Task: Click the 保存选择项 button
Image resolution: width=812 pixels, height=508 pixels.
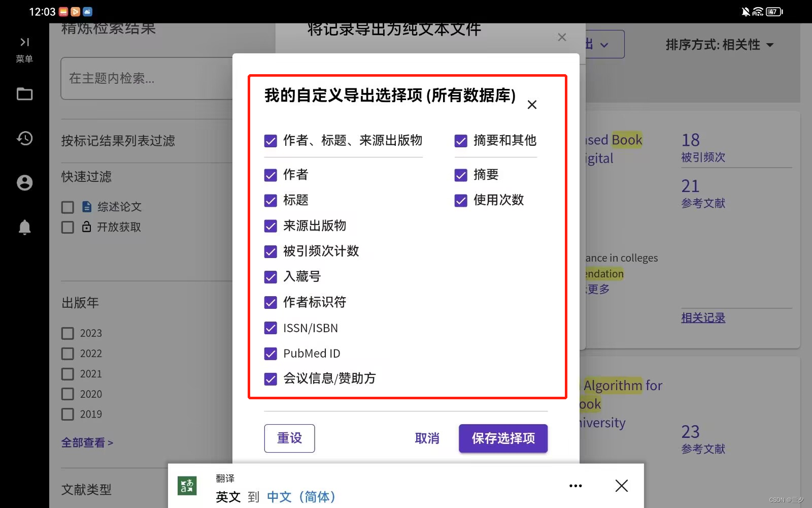Action: 503,438
